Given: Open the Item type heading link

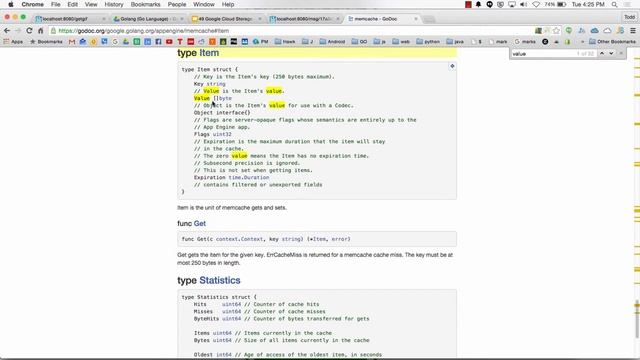Looking at the screenshot, I should [209, 53].
